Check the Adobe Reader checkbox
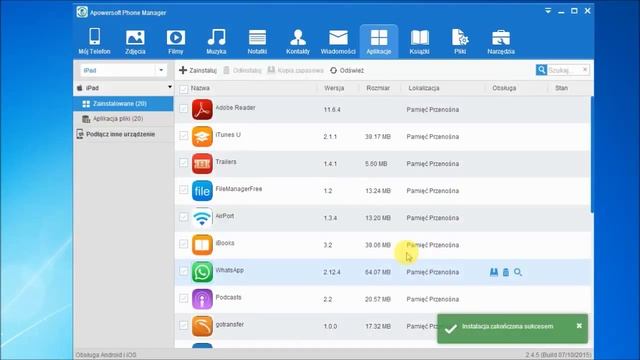Image resolution: width=640 pixels, height=360 pixels. pyautogui.click(x=184, y=109)
